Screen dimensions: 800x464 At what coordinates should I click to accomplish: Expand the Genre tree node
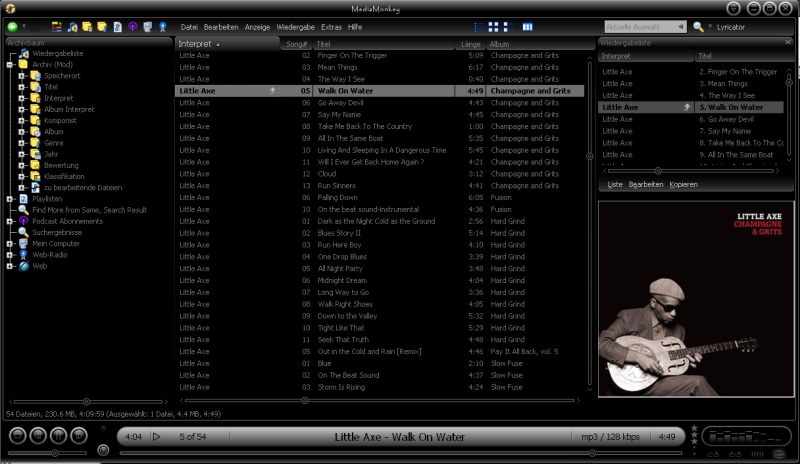pos(21,143)
